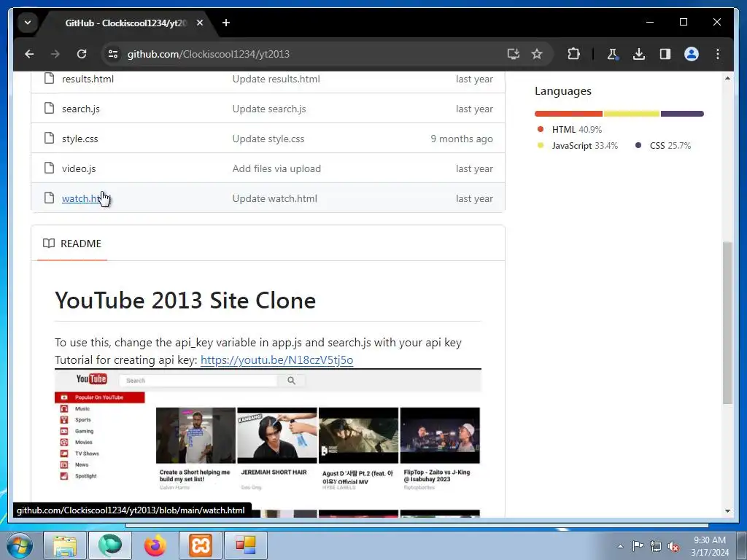Open the profile avatar menu

[x=692, y=54]
